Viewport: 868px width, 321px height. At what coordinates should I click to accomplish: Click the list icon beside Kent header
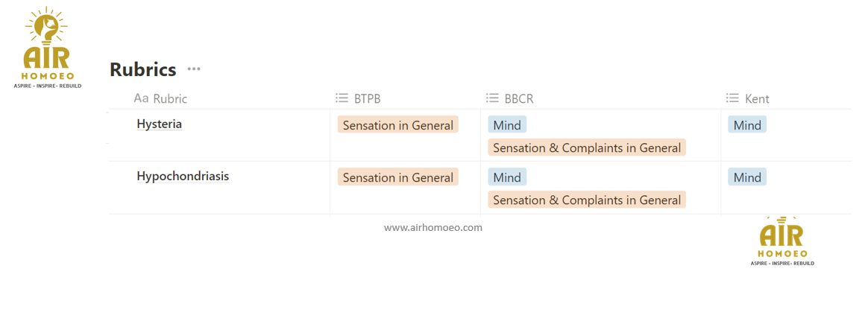[x=732, y=98]
